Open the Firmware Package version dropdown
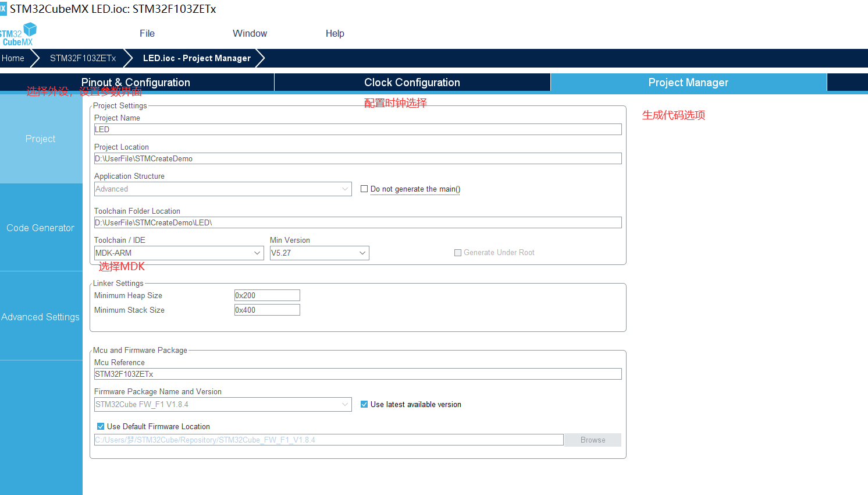Image resolution: width=868 pixels, height=495 pixels. [223, 404]
